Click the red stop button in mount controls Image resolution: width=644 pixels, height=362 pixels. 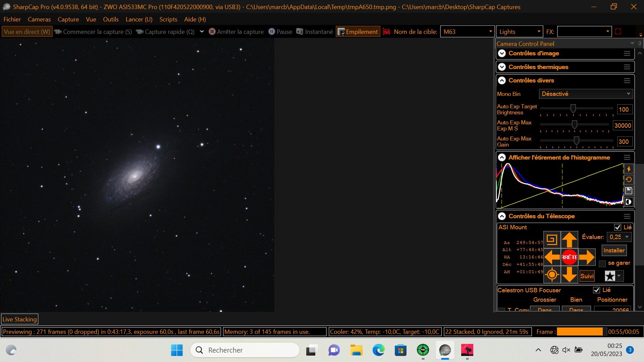569,257
